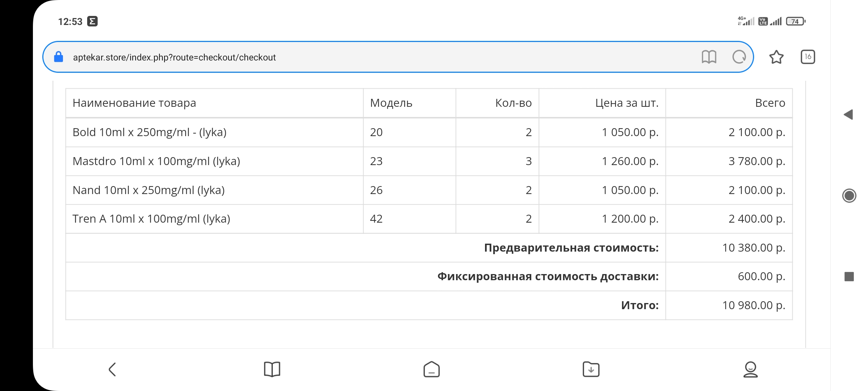Tap the Bold 10ml product name
The width and height of the screenshot is (868, 391).
click(149, 132)
